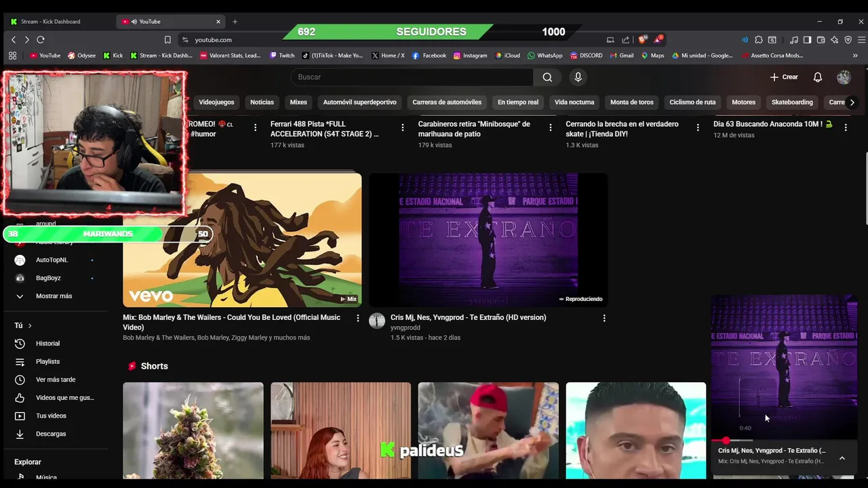Image resolution: width=868 pixels, height=488 pixels.
Task: Open browser extensions puzzle icon
Action: point(759,40)
